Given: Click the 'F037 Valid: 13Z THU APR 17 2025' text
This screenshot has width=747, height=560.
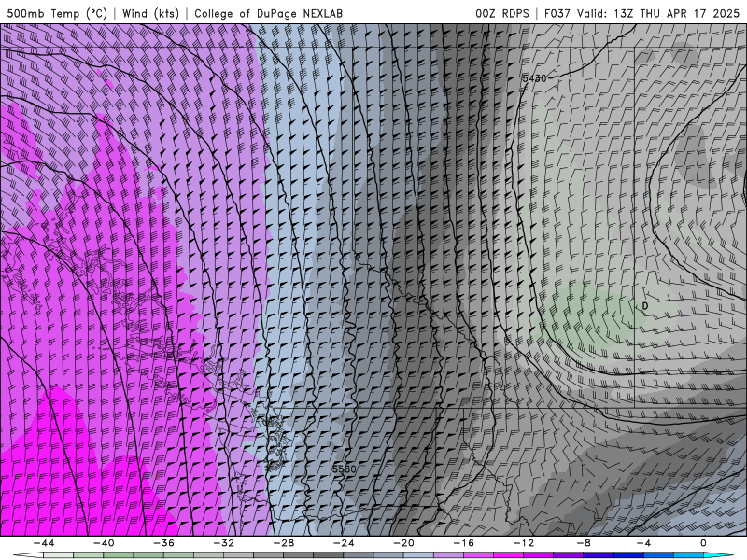Looking at the screenshot, I should pos(641,13).
